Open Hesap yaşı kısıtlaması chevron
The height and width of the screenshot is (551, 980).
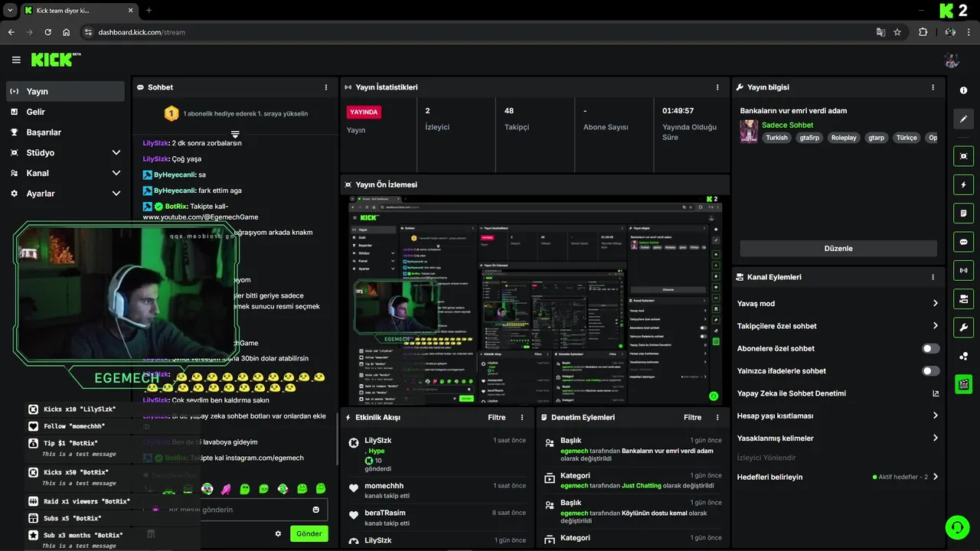pyautogui.click(x=935, y=416)
